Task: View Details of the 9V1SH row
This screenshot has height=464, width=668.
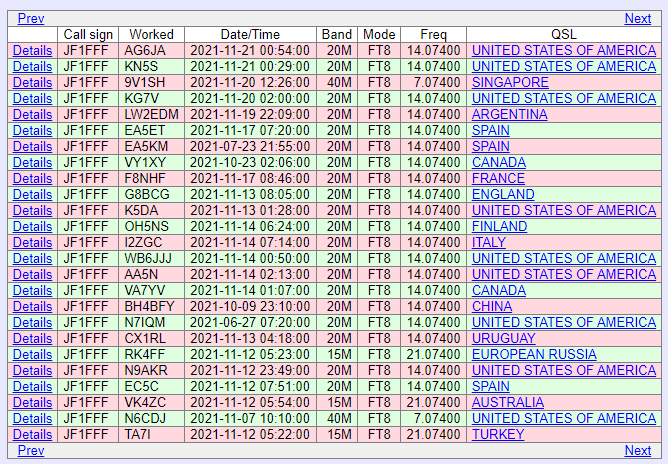Action: 32,82
